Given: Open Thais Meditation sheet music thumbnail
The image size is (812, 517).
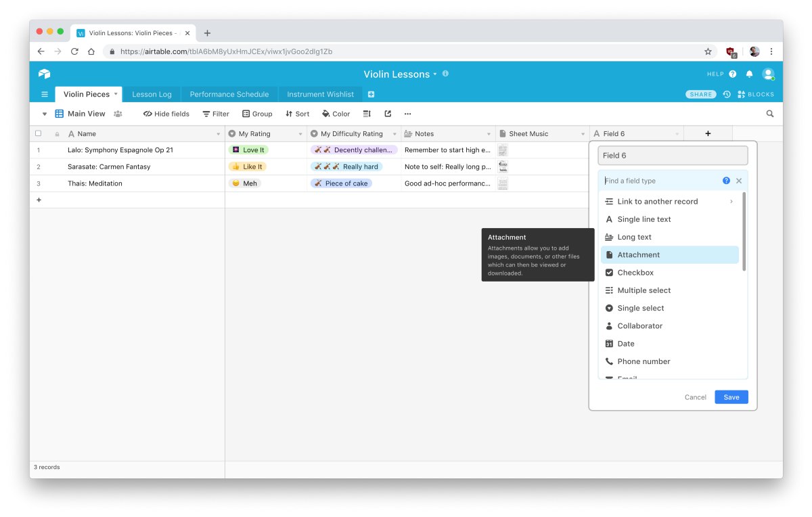Looking at the screenshot, I should [x=503, y=183].
